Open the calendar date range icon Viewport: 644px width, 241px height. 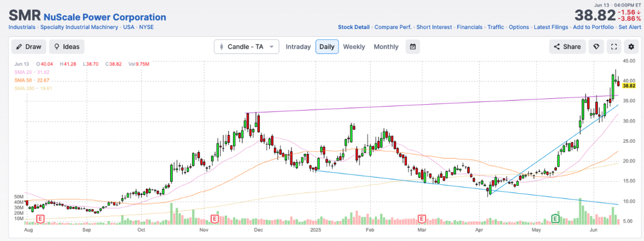tap(413, 47)
